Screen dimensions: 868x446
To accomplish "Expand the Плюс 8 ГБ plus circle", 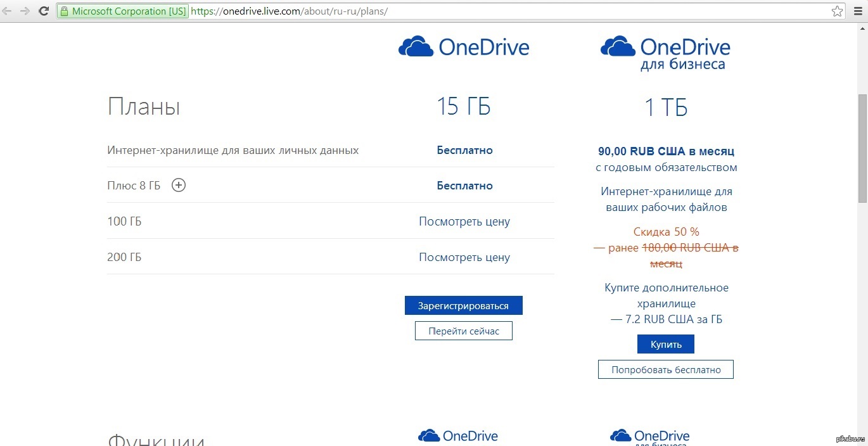I will pos(179,186).
